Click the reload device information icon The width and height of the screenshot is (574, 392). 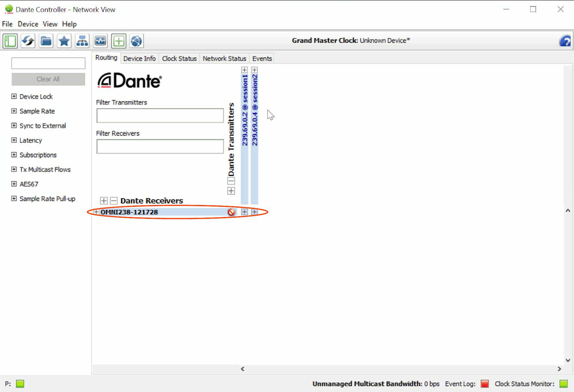point(28,41)
